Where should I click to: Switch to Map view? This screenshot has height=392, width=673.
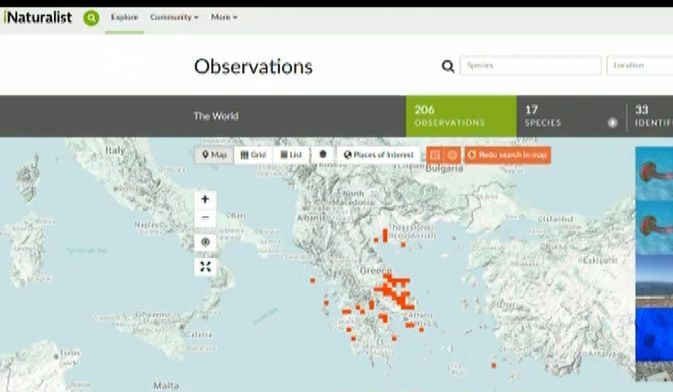(x=214, y=155)
